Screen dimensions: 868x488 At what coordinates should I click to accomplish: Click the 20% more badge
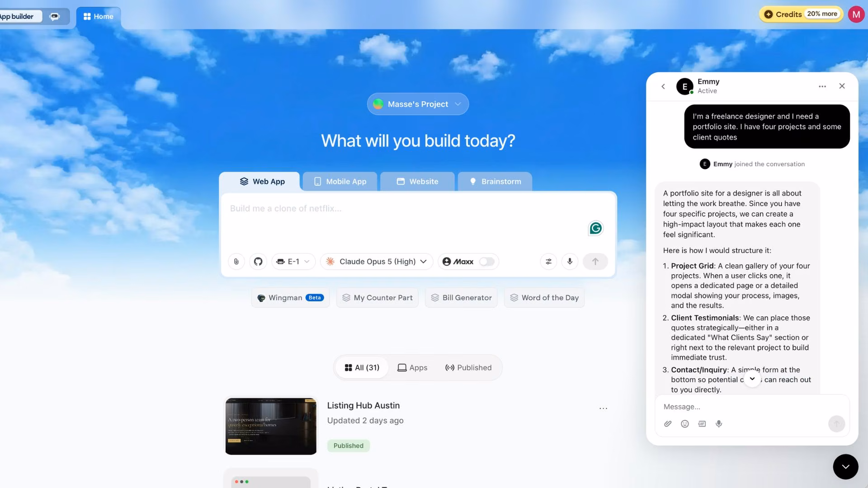[x=822, y=14]
